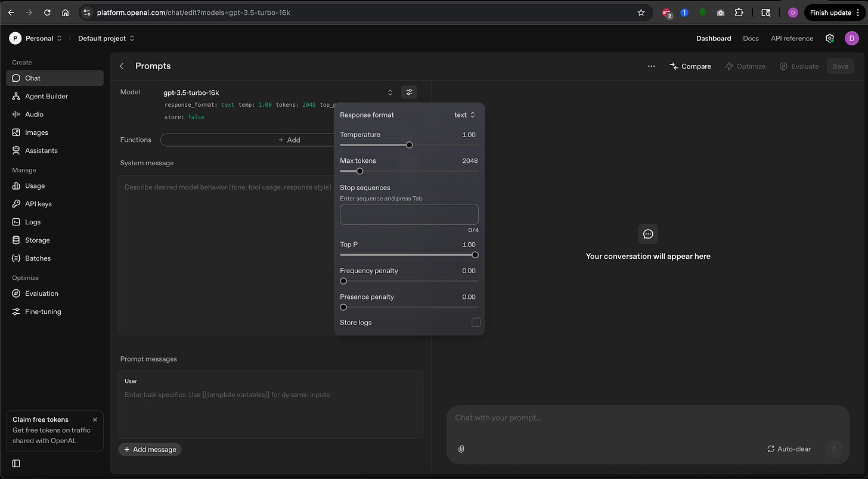Open the three-dot more options menu

652,66
